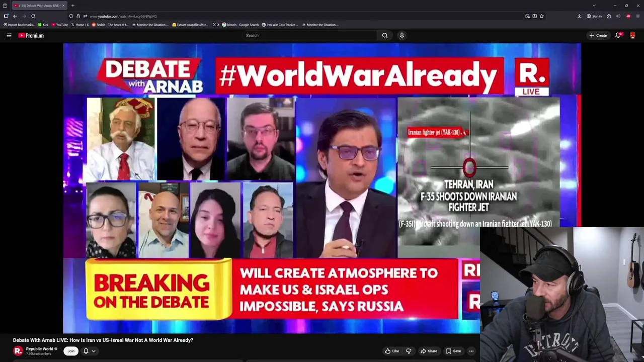Toggle the browser tab sound speaker icon
Image resolution: width=644 pixels, height=362 pixels.
coord(618,16)
